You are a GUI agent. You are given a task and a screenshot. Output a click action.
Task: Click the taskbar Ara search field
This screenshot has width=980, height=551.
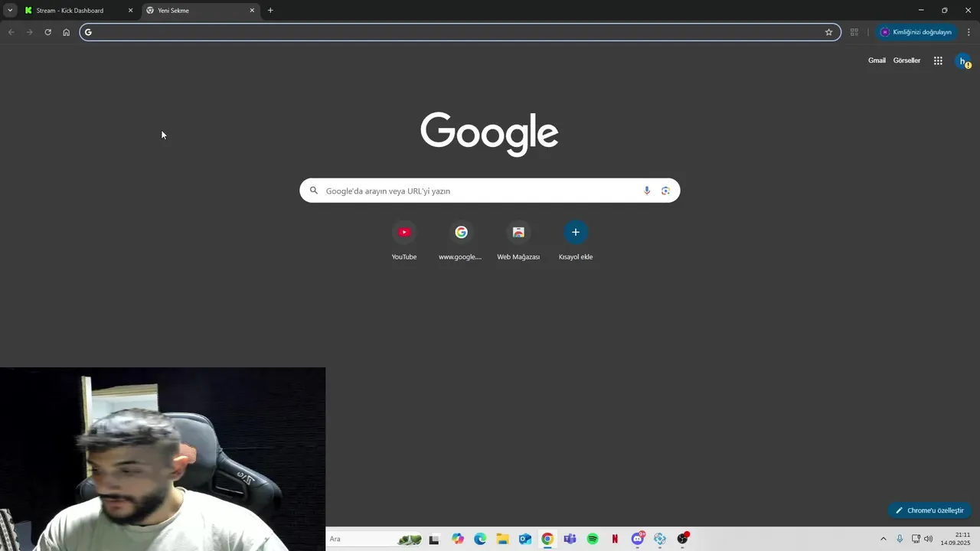tap(375, 539)
